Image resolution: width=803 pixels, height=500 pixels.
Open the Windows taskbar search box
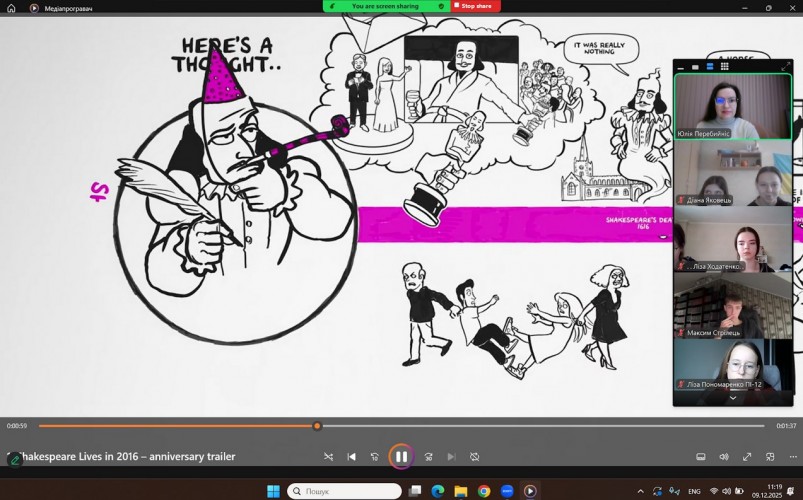(344, 491)
